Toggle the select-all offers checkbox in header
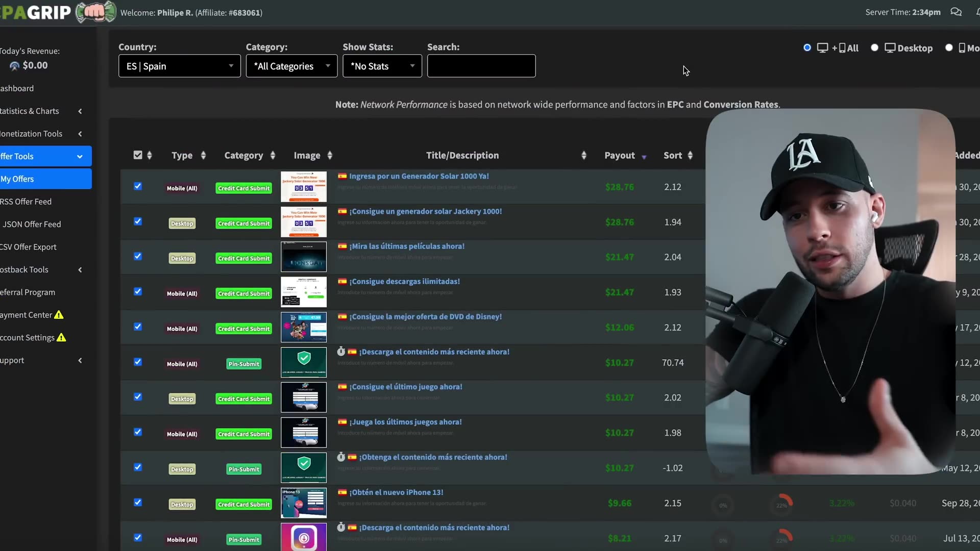 coord(138,155)
